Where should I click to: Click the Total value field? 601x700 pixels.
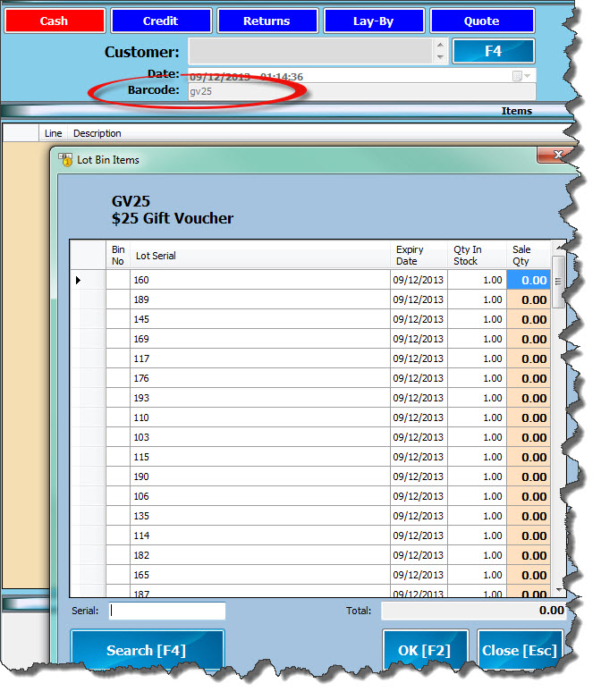point(474,611)
